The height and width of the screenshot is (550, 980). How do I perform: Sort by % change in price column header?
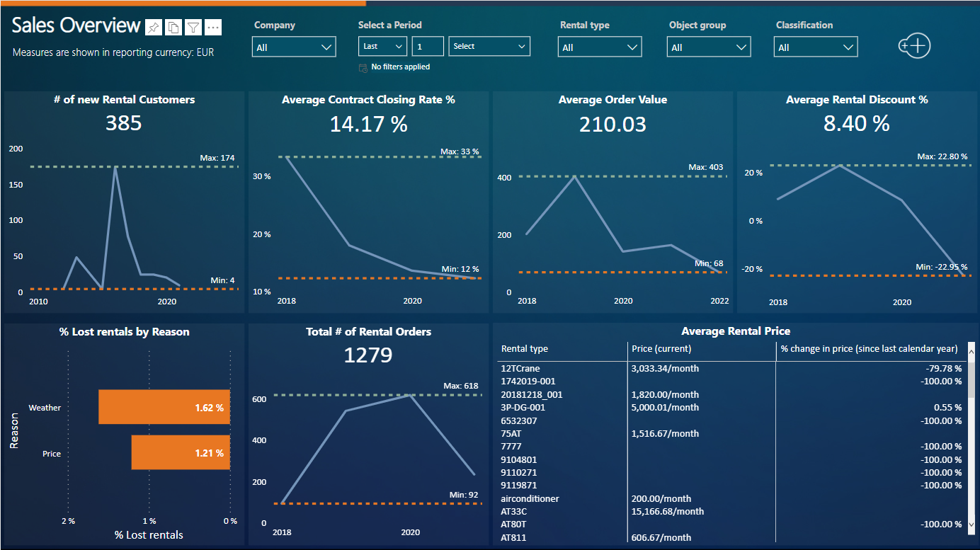click(869, 348)
